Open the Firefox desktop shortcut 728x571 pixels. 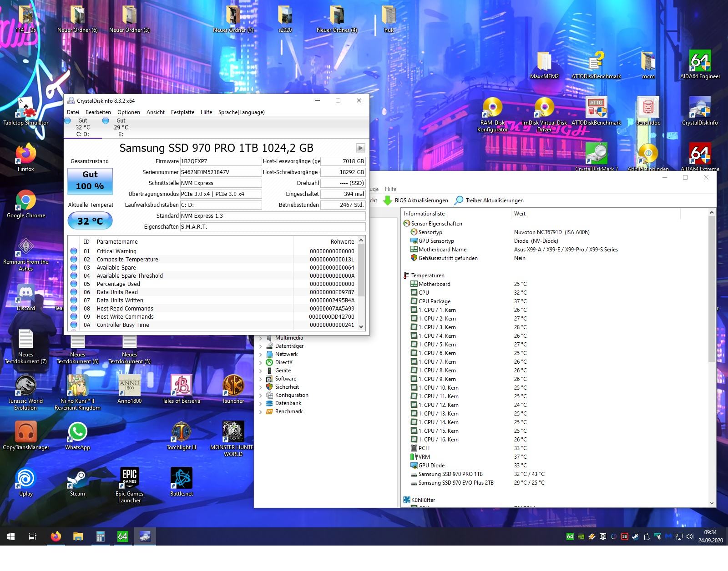(26, 158)
